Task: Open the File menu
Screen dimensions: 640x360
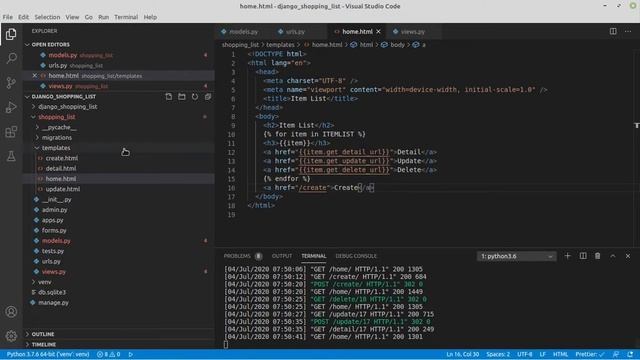Action: (8, 17)
